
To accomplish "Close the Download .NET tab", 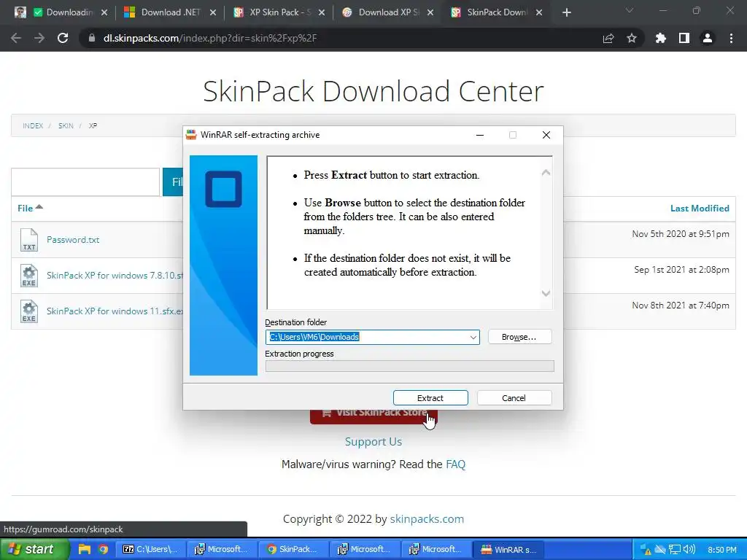I will click(213, 13).
